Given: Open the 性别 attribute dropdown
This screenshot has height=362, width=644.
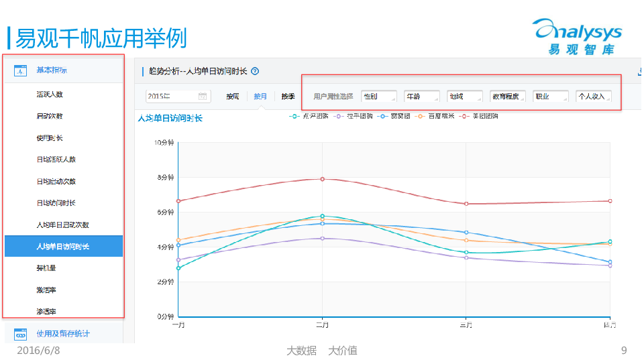Looking at the screenshot, I should point(378,97).
